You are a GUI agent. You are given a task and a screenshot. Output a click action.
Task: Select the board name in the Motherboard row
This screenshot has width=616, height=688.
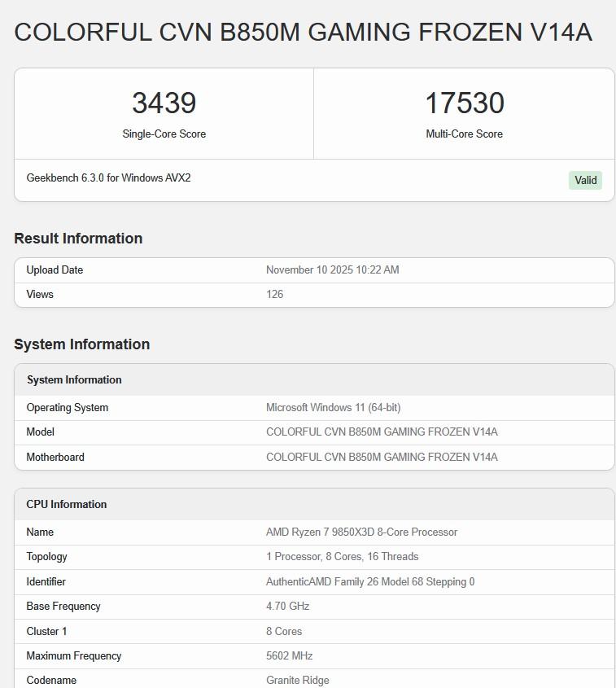pos(382,458)
